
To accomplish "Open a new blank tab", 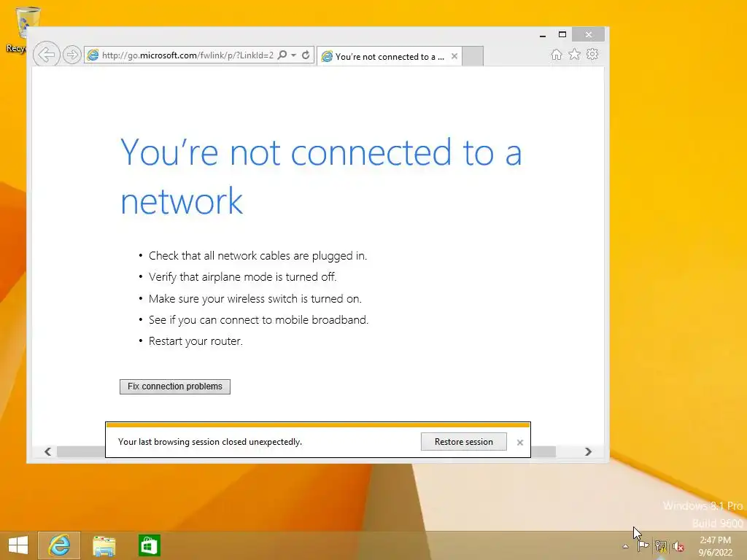I will pyautogui.click(x=473, y=56).
